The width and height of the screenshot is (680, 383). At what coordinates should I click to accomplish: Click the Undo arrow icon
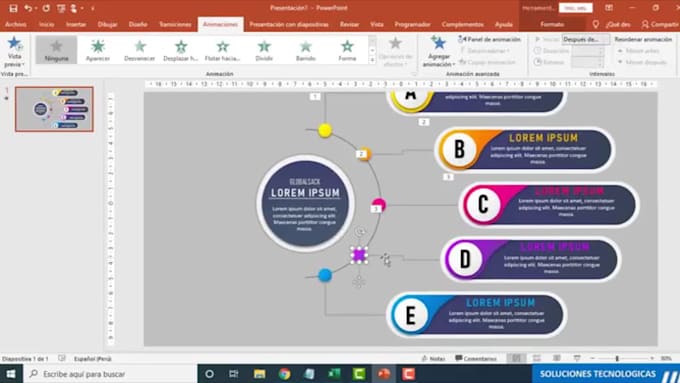[28, 8]
